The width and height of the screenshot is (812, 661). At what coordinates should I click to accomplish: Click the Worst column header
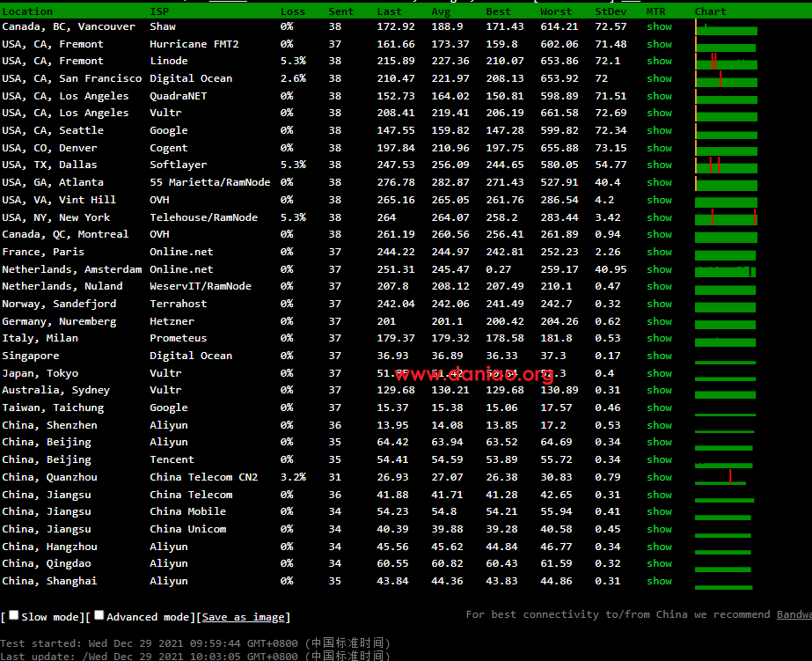[x=556, y=11]
